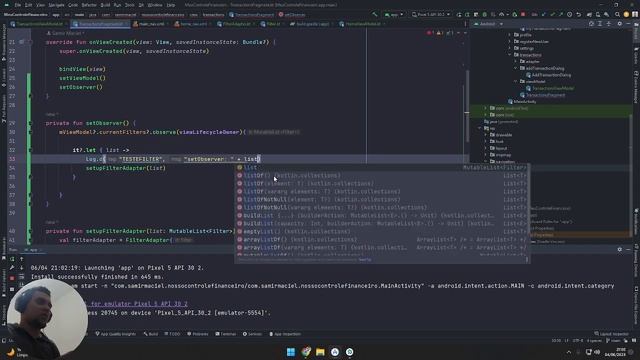
Task: Click the Select Opened File target icon
Action: coord(591,24)
